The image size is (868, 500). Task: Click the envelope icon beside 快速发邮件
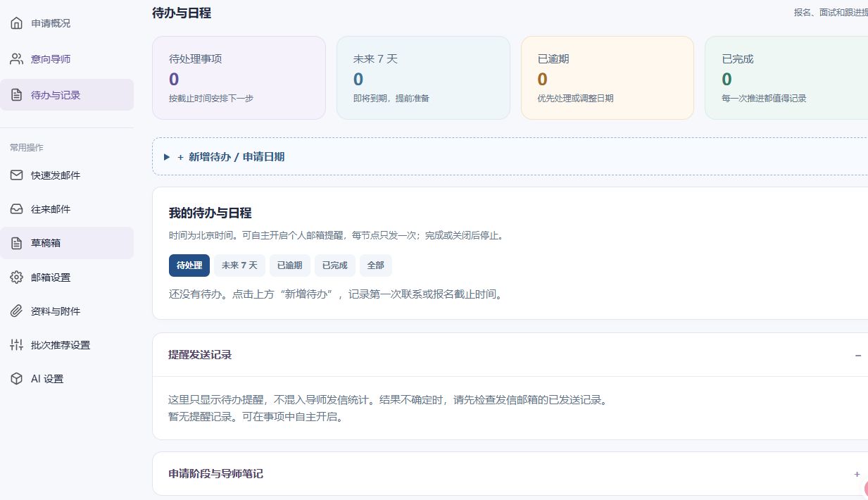pos(16,175)
